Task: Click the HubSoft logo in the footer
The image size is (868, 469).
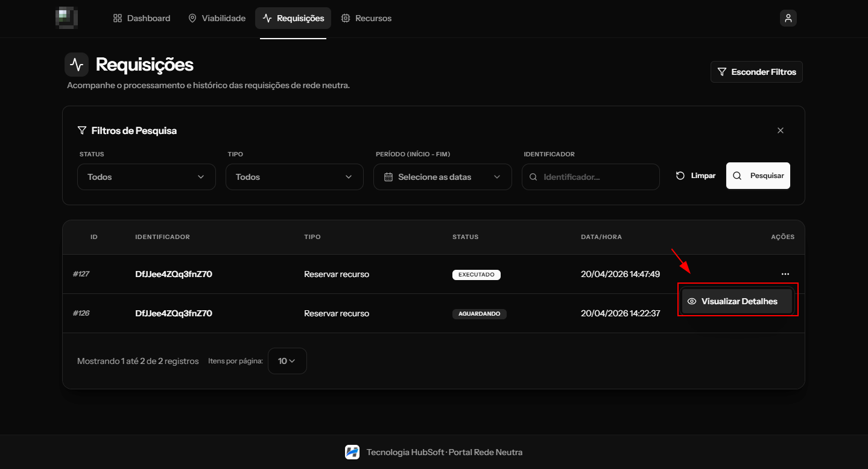Action: pos(352,452)
